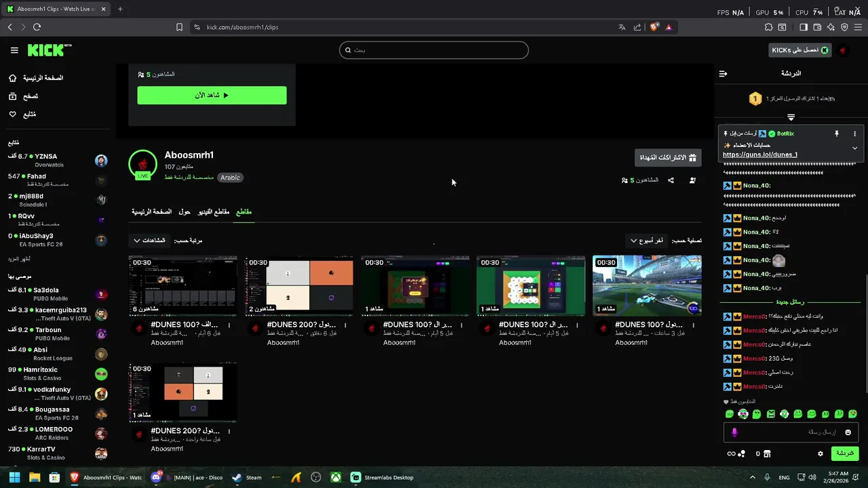Open the Kick hamburger menu
The height and width of the screenshot is (488, 868).
(14, 50)
